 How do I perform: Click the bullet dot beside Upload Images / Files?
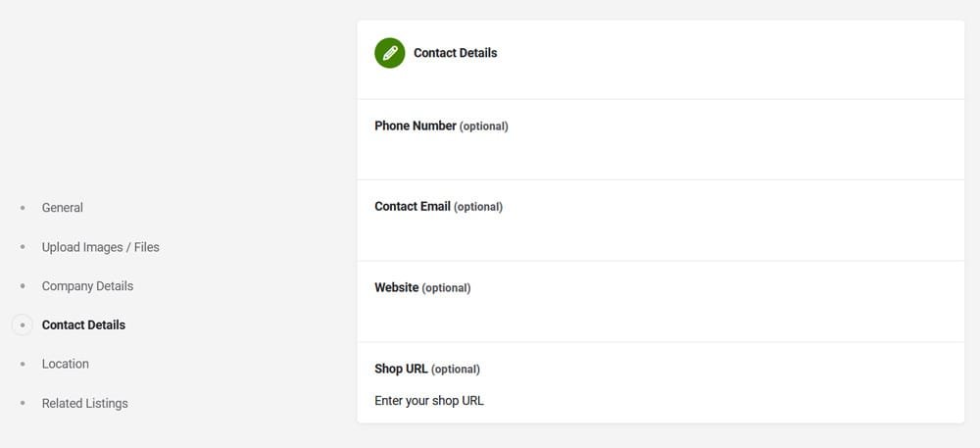click(x=23, y=247)
